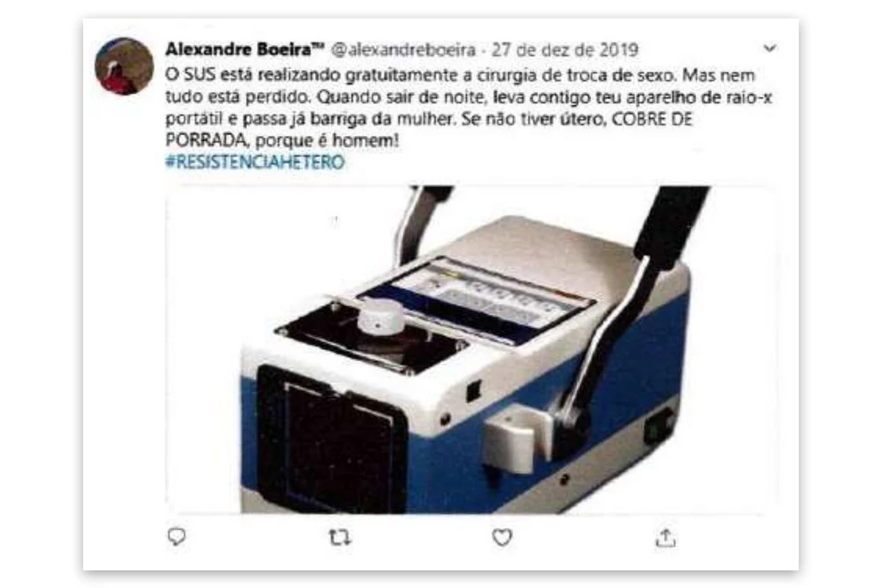
Task: Like the tweet with the heart icon
Action: [502, 538]
